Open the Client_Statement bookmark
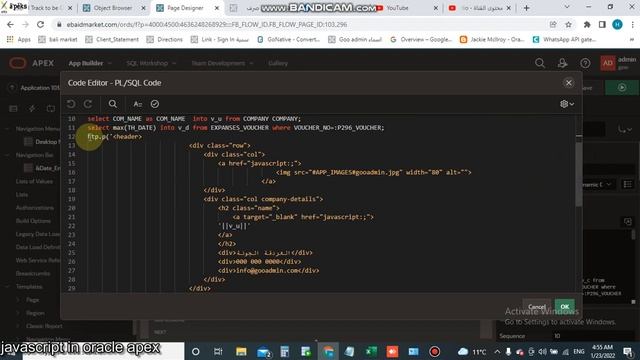Screen dimensions: 640x360 [112, 40]
